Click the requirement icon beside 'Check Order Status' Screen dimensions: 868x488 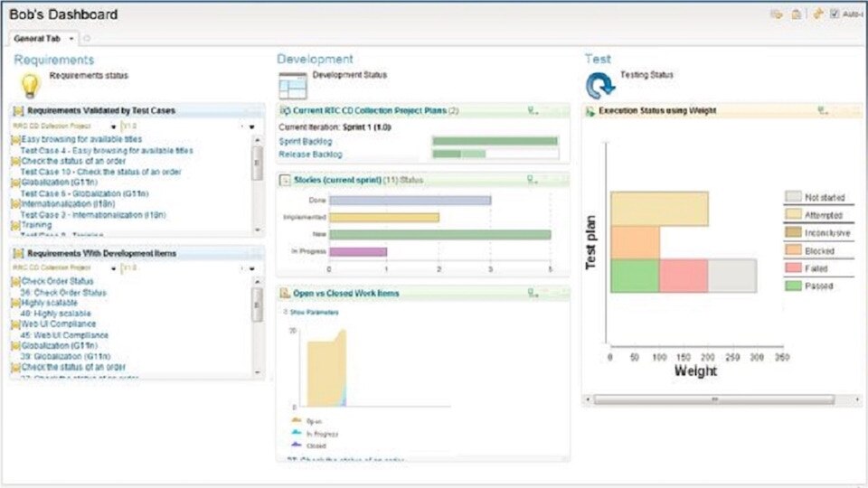click(15, 282)
